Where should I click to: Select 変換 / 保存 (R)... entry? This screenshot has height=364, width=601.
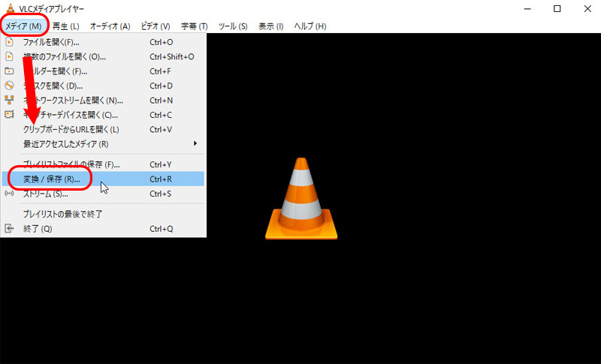click(x=103, y=179)
